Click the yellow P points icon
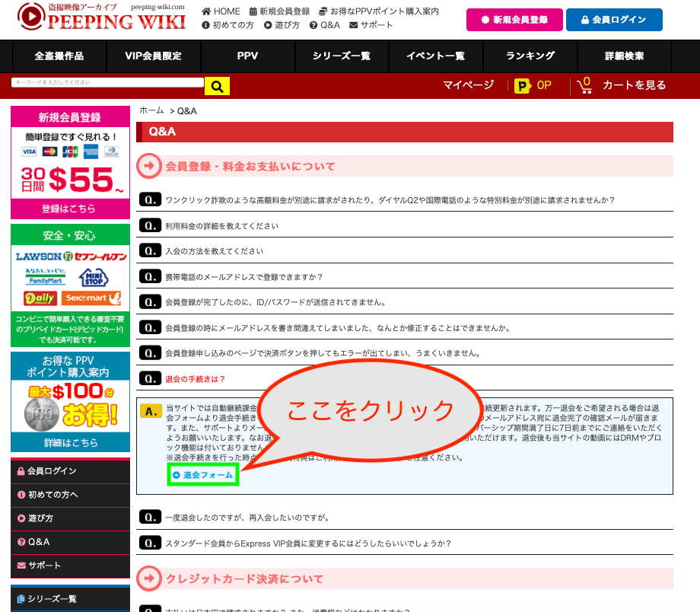Screen dimensions: 700x612 click(522, 86)
